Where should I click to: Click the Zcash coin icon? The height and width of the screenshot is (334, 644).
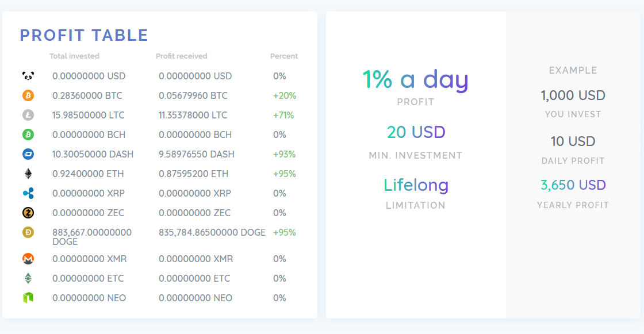pyautogui.click(x=28, y=213)
